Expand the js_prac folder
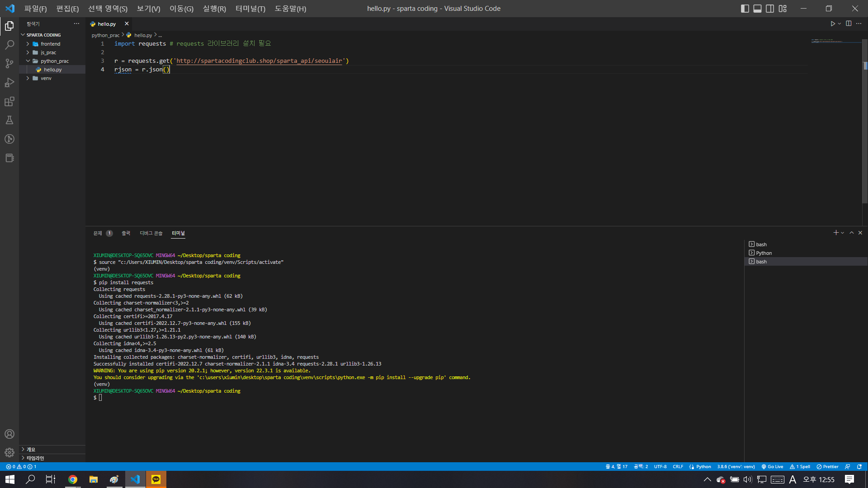Image resolution: width=868 pixels, height=488 pixels. pos(52,52)
